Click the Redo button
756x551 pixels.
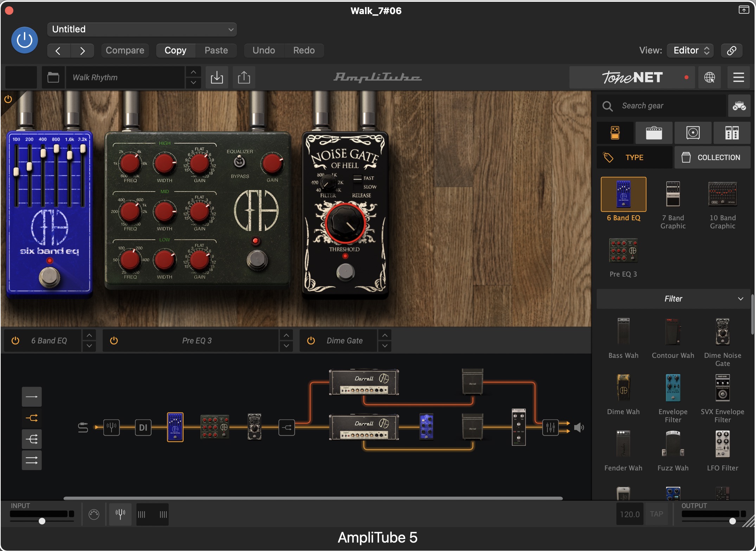tap(304, 50)
